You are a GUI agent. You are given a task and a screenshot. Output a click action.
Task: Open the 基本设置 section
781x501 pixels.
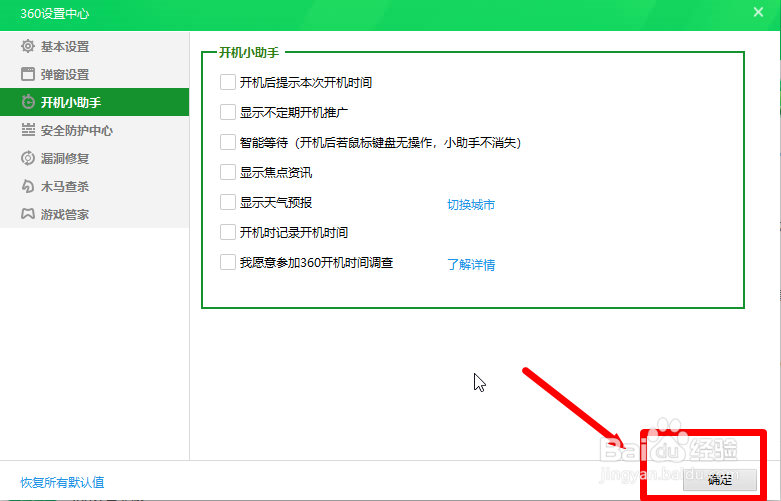(95, 46)
